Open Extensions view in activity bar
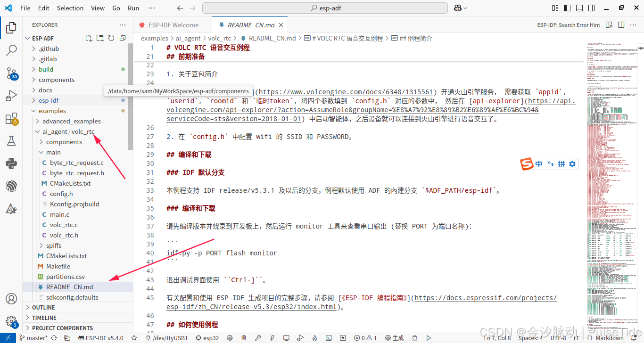Viewport: 644px width, 343px height. [11, 119]
